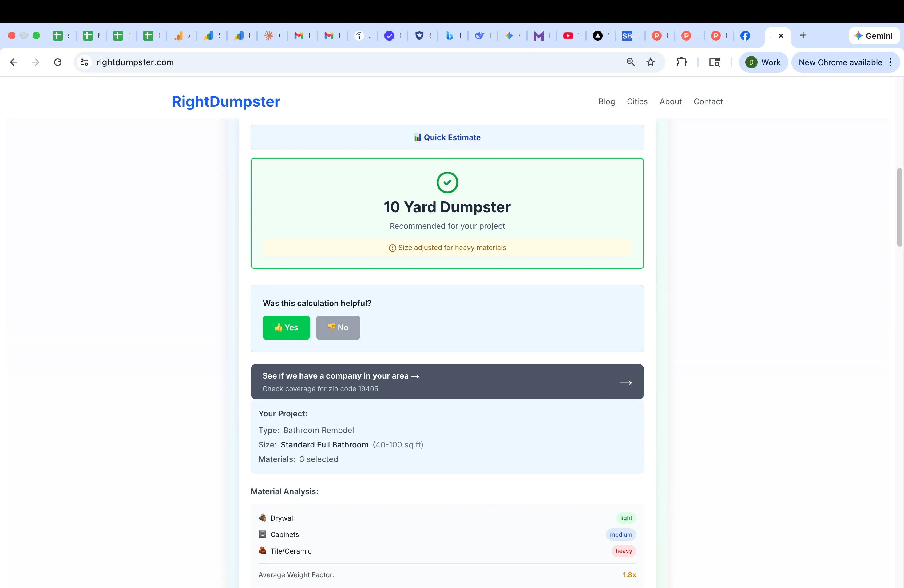Click the arrow at right of coverage banner
The image size is (904, 588).
[x=626, y=383]
